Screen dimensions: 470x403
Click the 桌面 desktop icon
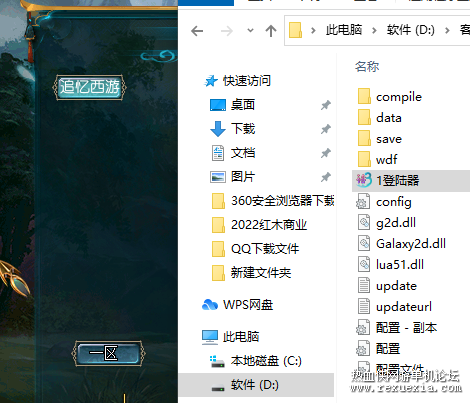tap(218, 105)
